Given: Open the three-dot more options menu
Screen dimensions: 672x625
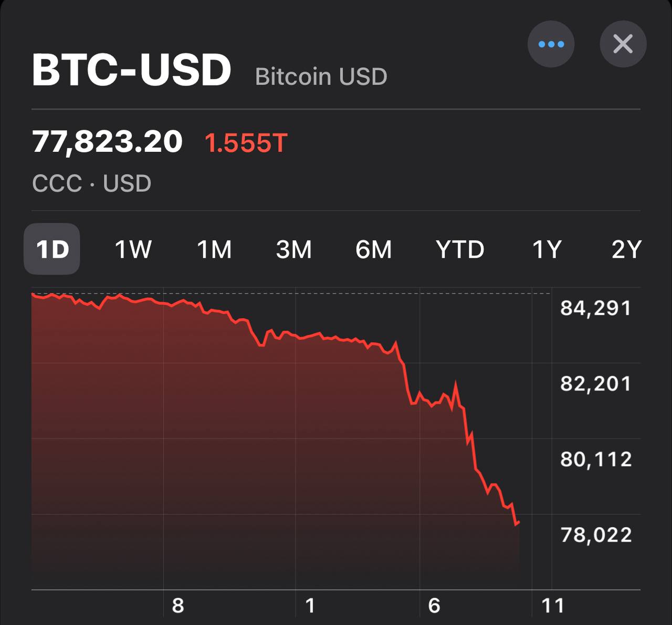Looking at the screenshot, I should click(551, 44).
